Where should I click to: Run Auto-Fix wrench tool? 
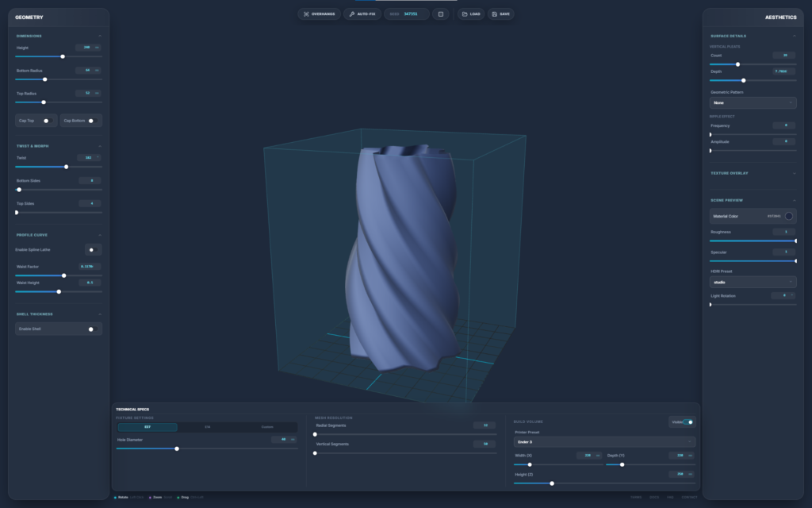point(362,13)
